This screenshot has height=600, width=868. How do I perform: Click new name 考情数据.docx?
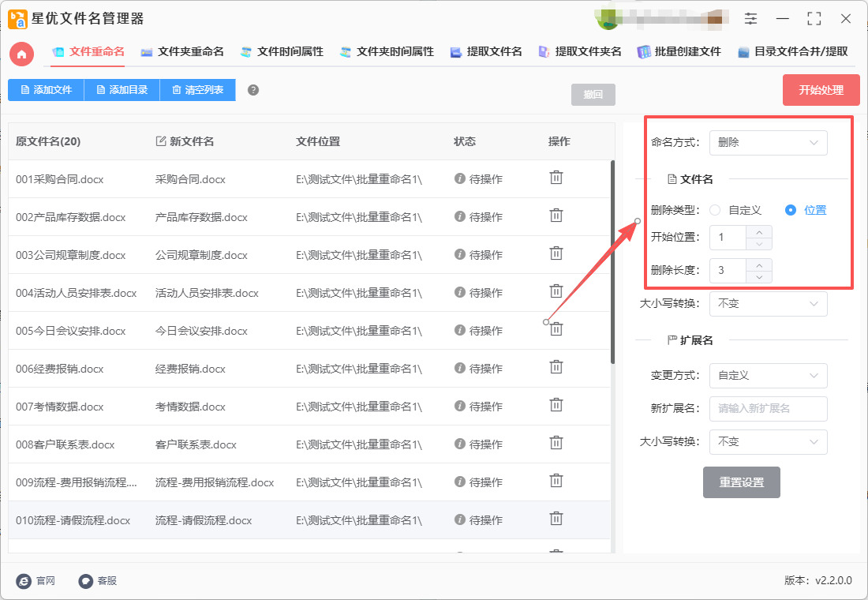click(x=190, y=407)
